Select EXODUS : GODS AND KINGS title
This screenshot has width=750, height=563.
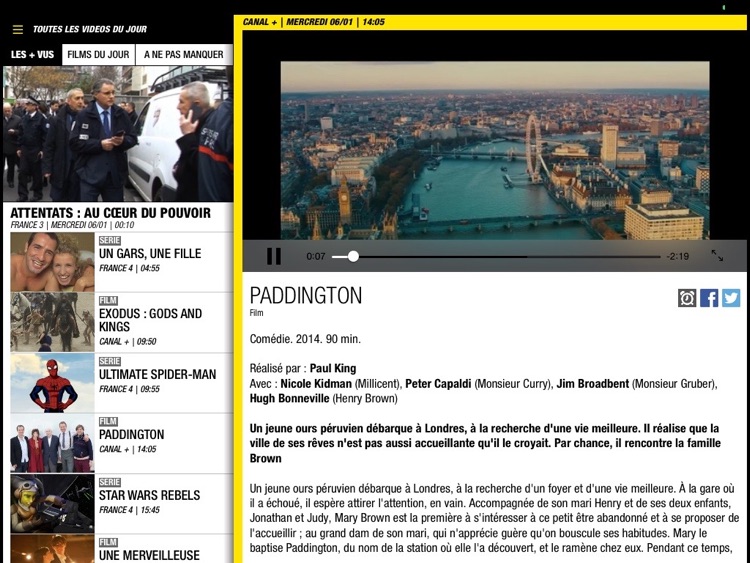[x=151, y=320]
